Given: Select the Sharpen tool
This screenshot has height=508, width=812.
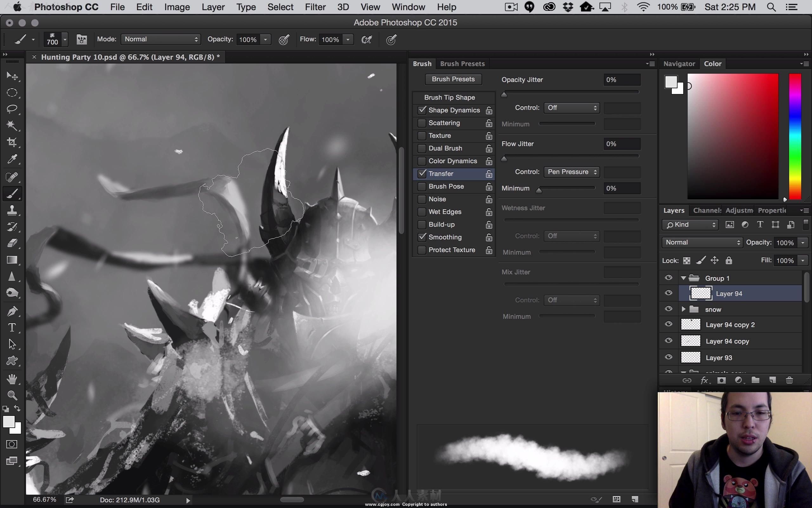Looking at the screenshot, I should 12,277.
